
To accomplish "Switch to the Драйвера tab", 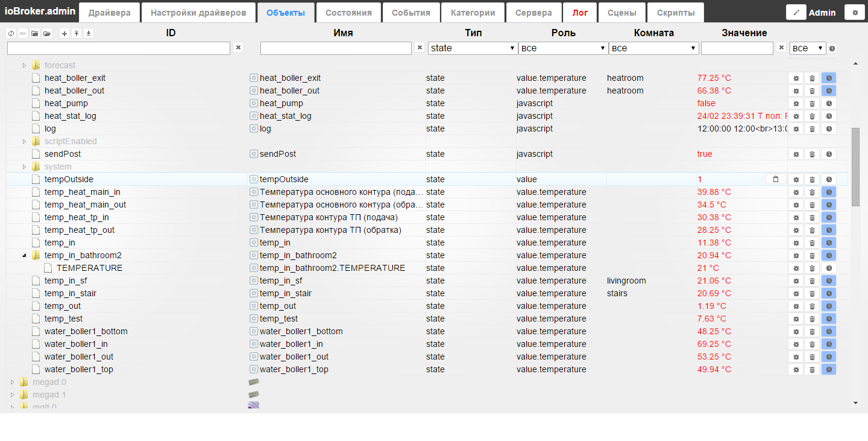I will pyautogui.click(x=109, y=13).
